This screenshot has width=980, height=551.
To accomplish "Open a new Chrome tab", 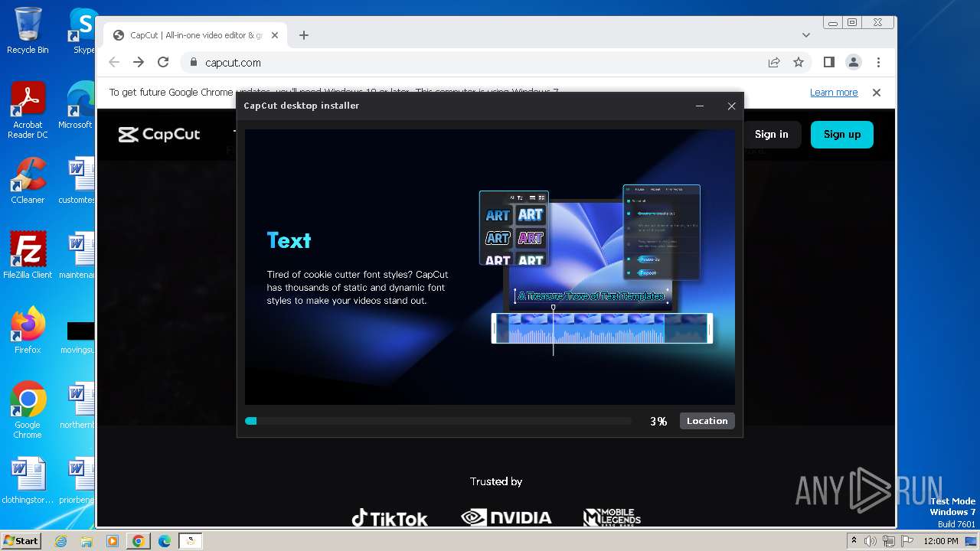I will pos(304,35).
